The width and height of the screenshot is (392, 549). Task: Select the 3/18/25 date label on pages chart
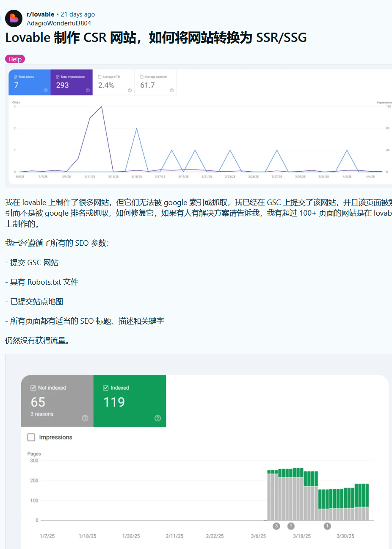pyautogui.click(x=302, y=536)
